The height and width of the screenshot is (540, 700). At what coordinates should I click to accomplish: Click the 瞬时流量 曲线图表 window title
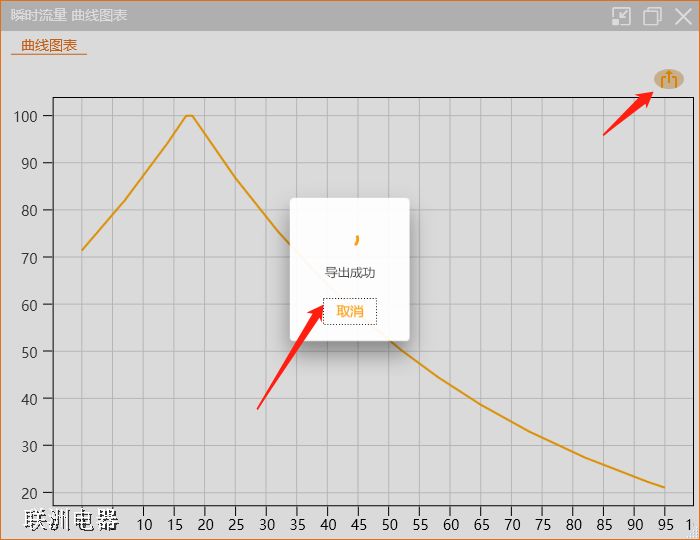tap(69, 16)
